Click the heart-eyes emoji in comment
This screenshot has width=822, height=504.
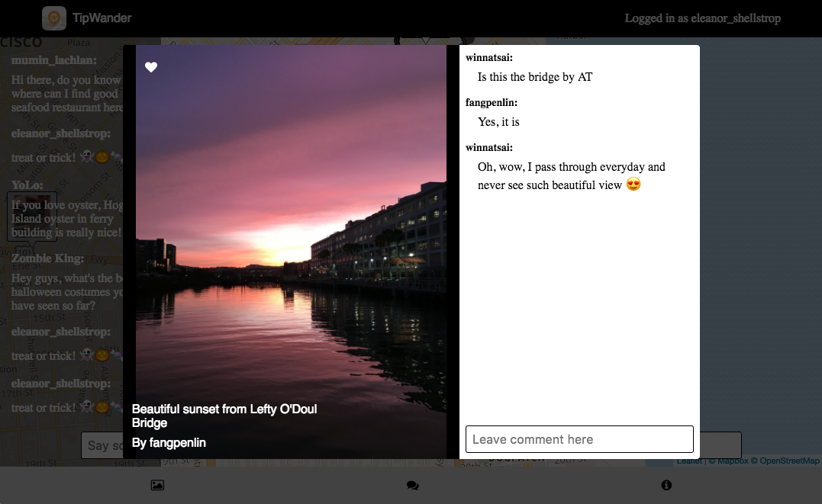[x=633, y=185]
